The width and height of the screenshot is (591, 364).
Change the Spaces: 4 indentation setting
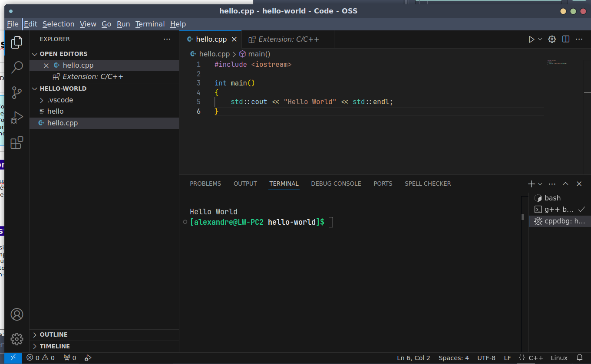[x=453, y=358]
